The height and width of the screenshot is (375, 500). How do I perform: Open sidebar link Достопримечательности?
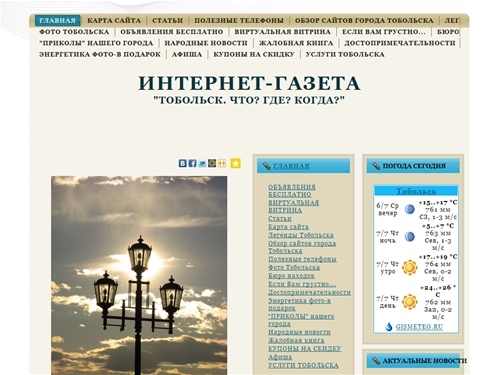[x=309, y=292]
